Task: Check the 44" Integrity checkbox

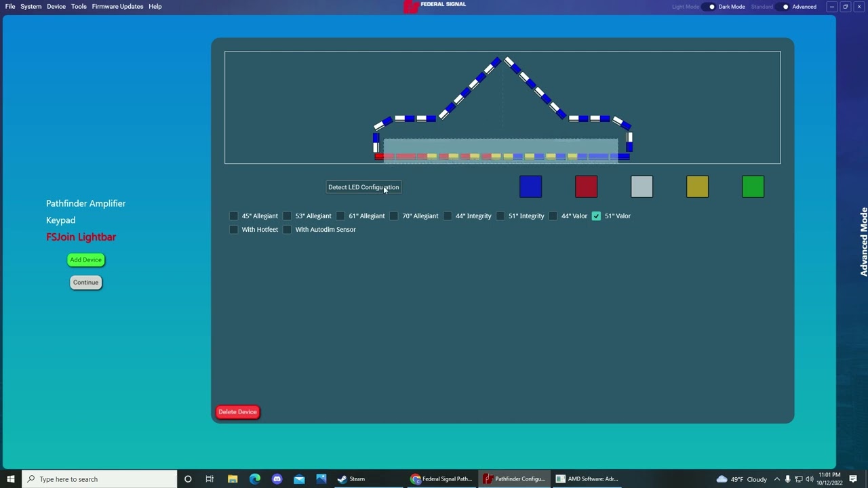Action: coord(448,216)
